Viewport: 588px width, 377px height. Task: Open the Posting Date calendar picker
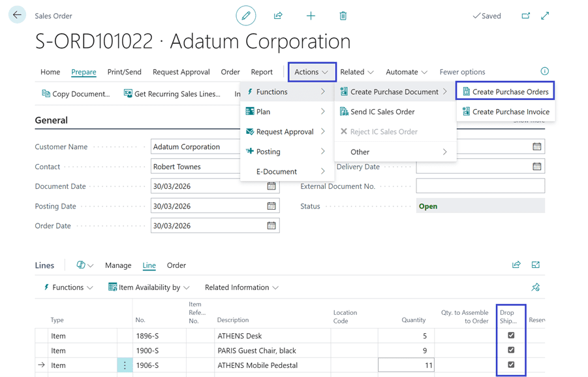coord(271,206)
